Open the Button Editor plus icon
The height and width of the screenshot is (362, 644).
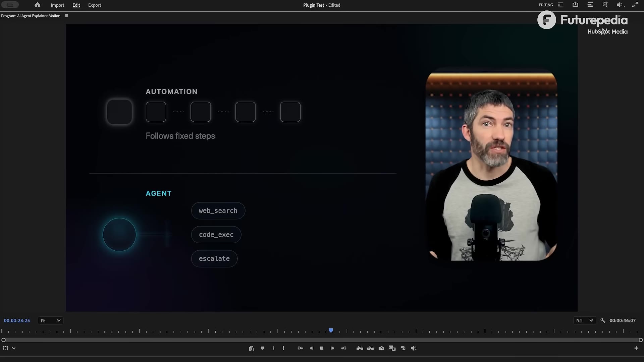pos(636,348)
